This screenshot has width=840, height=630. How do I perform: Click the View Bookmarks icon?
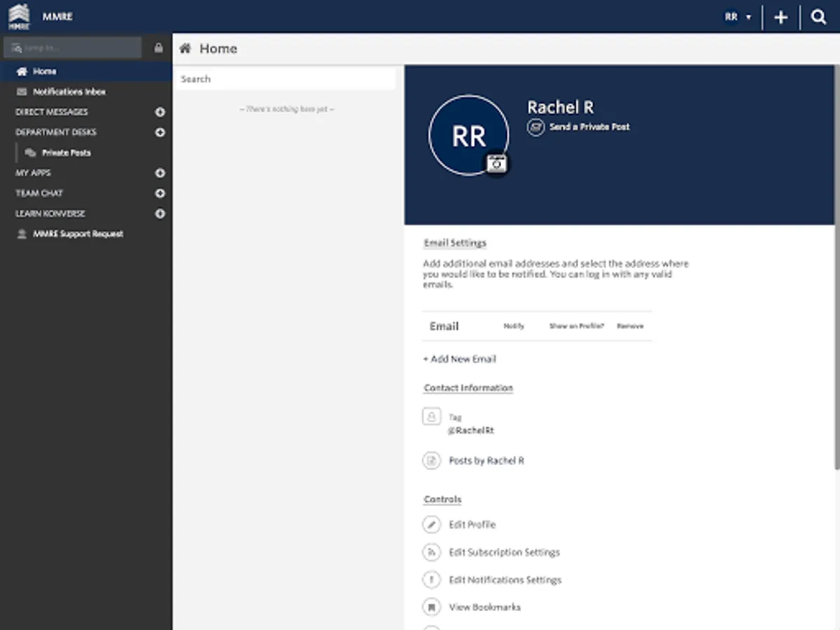(432, 607)
